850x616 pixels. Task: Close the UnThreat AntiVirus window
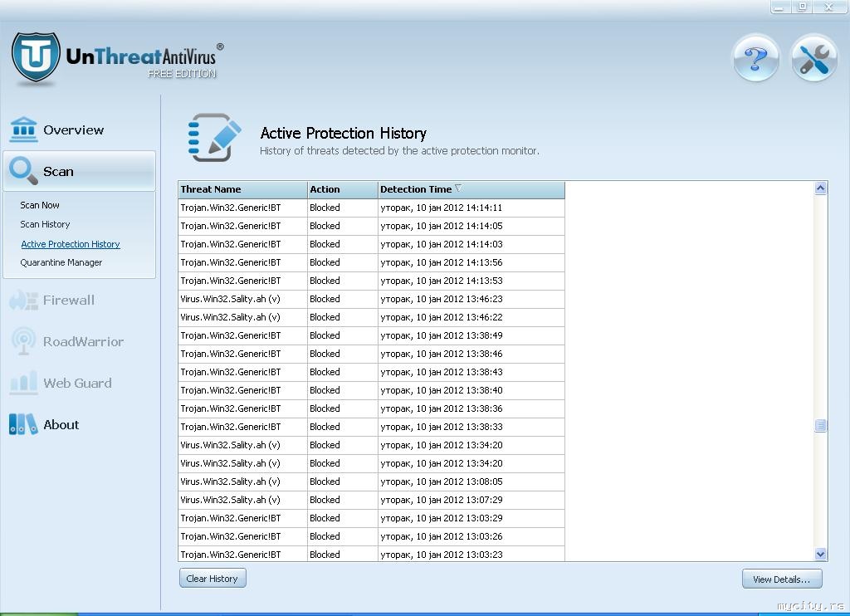[x=828, y=7]
